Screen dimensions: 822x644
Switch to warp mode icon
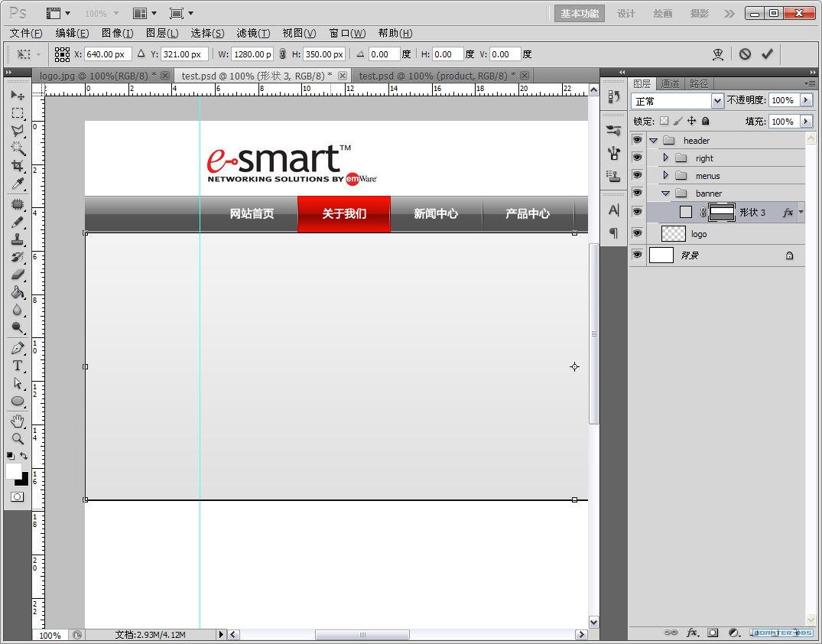pyautogui.click(x=718, y=54)
